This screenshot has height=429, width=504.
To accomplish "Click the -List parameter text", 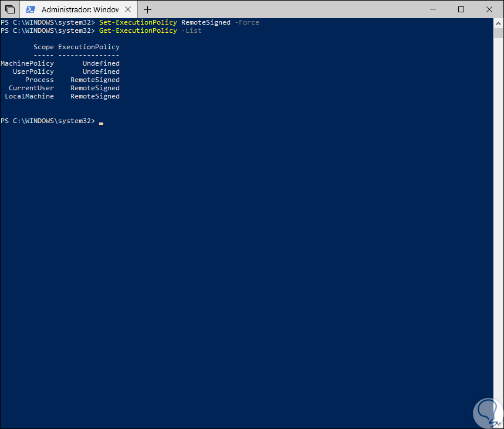I will (192, 30).
